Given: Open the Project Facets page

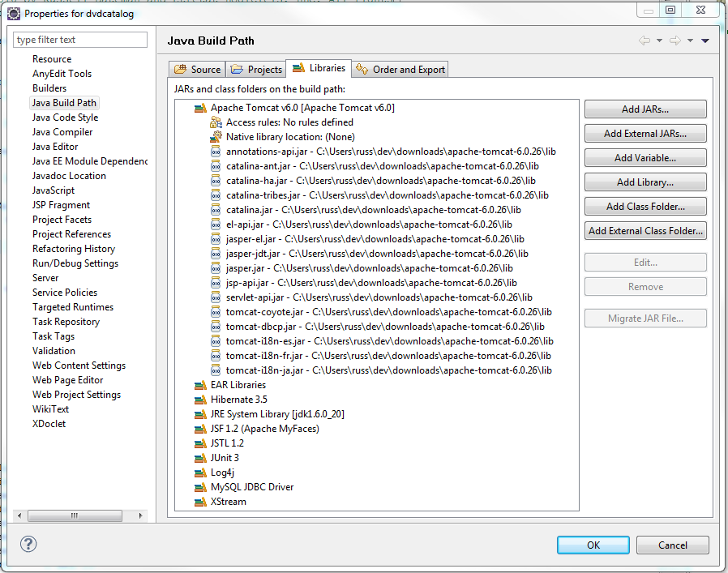Looking at the screenshot, I should pos(62,220).
